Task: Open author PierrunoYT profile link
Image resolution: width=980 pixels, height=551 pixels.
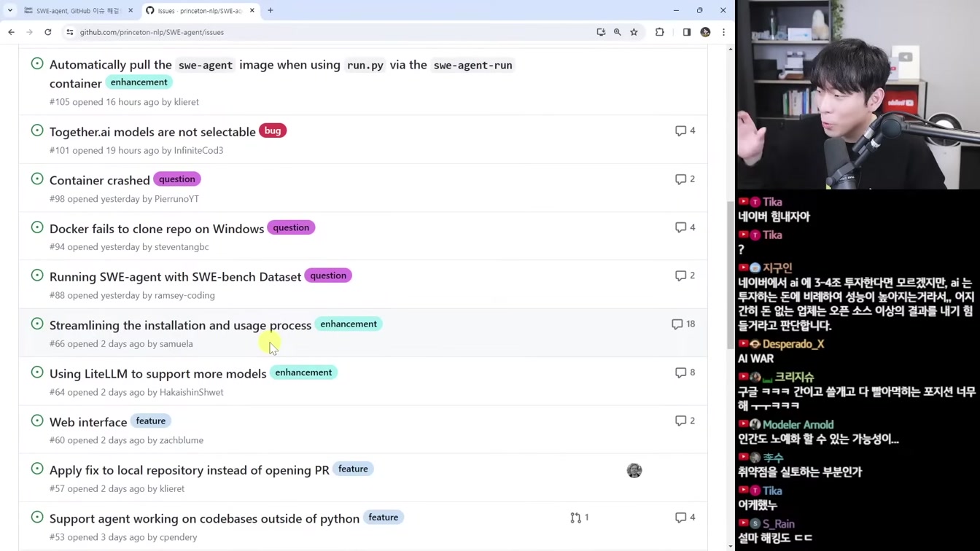Action: coord(176,198)
